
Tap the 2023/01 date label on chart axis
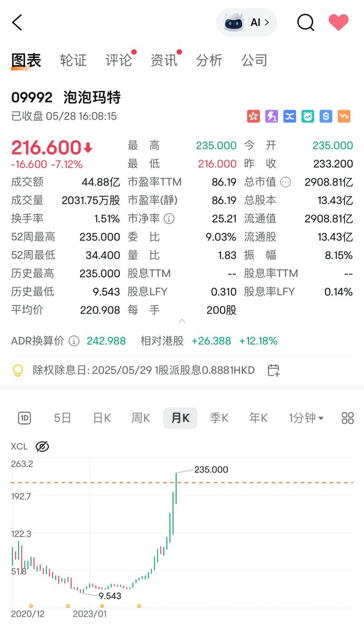(89, 614)
